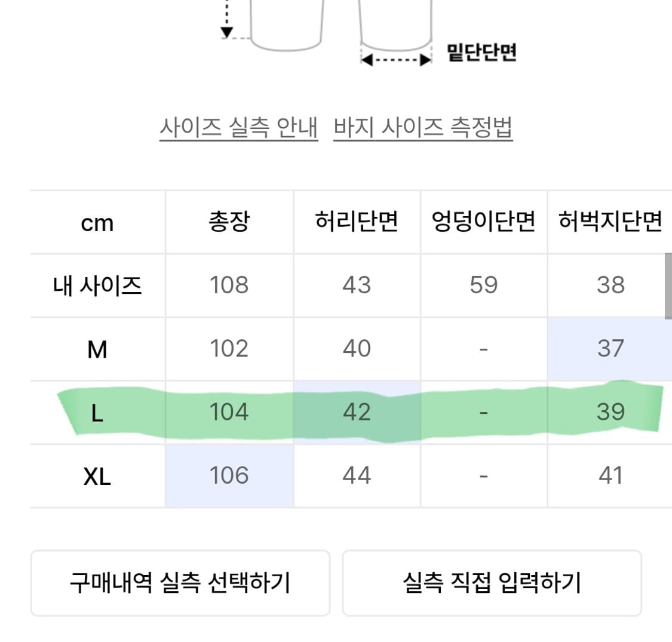Viewport: 672px width, 642px height.
Task: Select the M size row
Action: 97,348
